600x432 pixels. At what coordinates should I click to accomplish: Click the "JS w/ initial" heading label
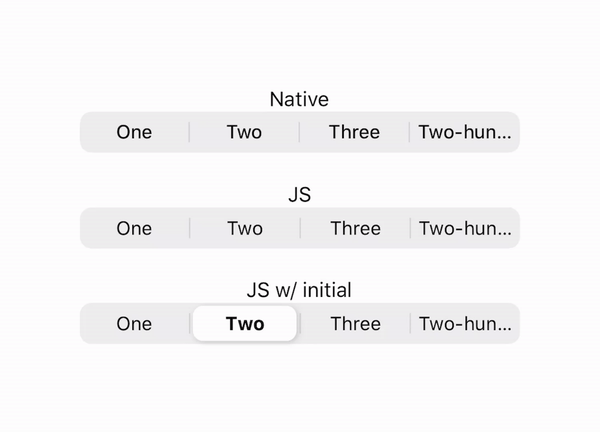click(x=299, y=291)
